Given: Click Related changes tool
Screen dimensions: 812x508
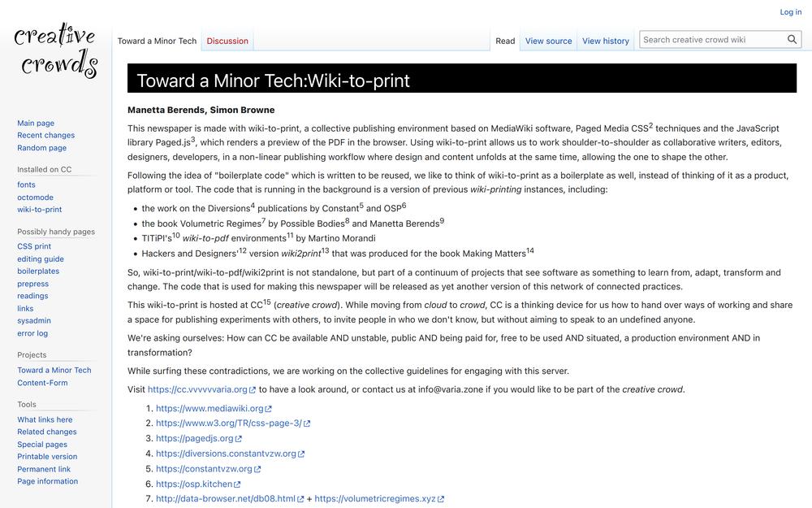Looking at the screenshot, I should 46,432.
